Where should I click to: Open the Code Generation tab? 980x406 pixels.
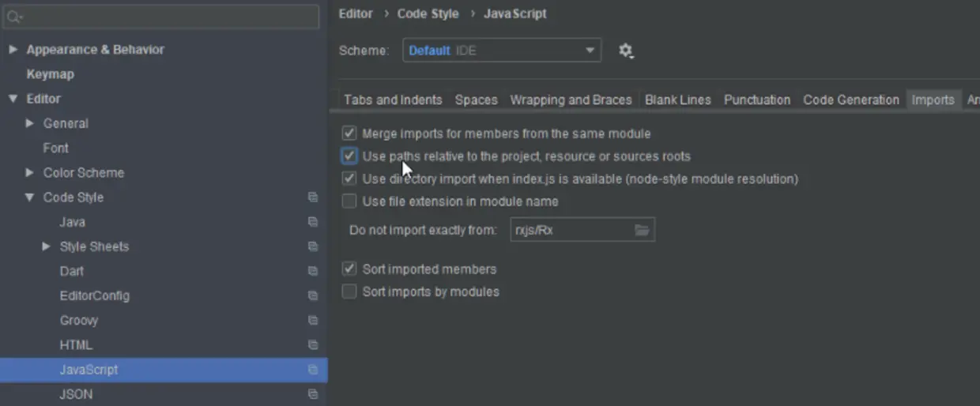pos(851,100)
